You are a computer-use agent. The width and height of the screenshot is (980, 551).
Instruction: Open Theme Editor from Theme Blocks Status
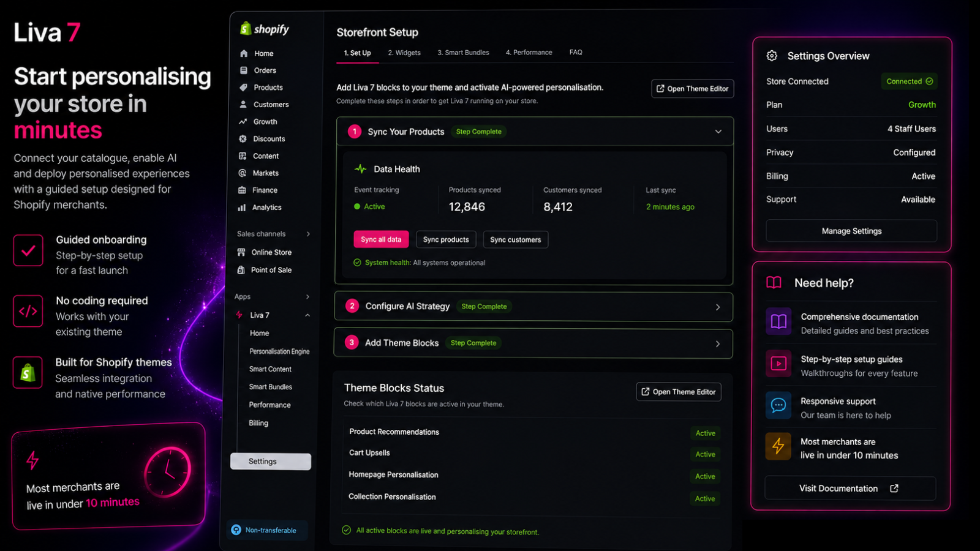pos(679,392)
